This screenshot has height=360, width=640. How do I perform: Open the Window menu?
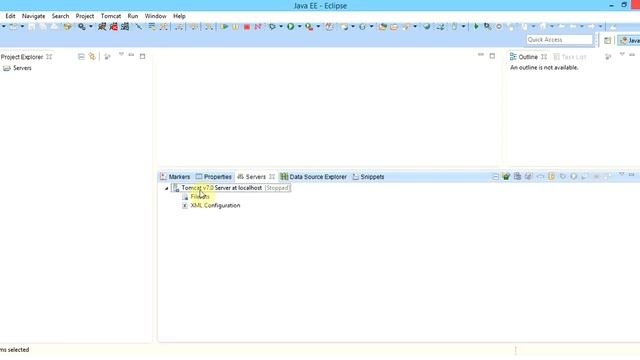point(156,16)
